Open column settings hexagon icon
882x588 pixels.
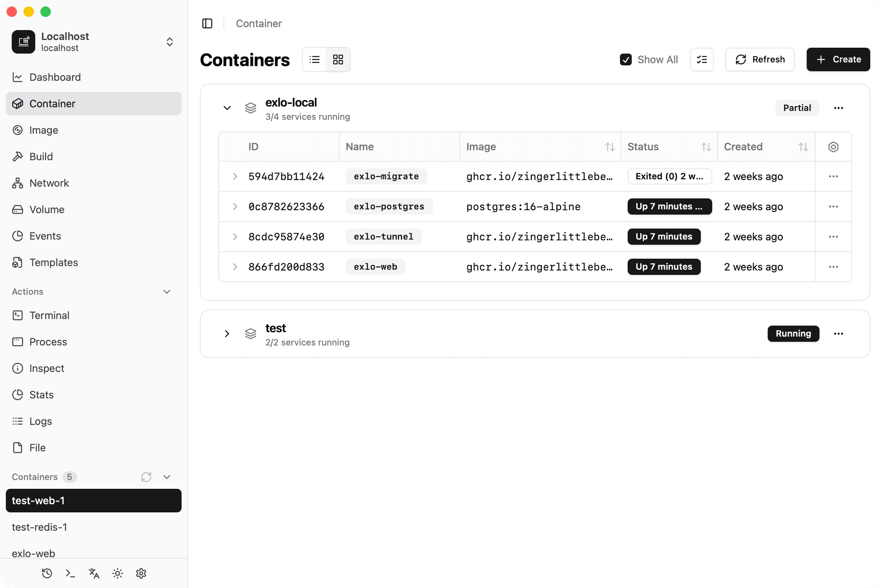(833, 147)
